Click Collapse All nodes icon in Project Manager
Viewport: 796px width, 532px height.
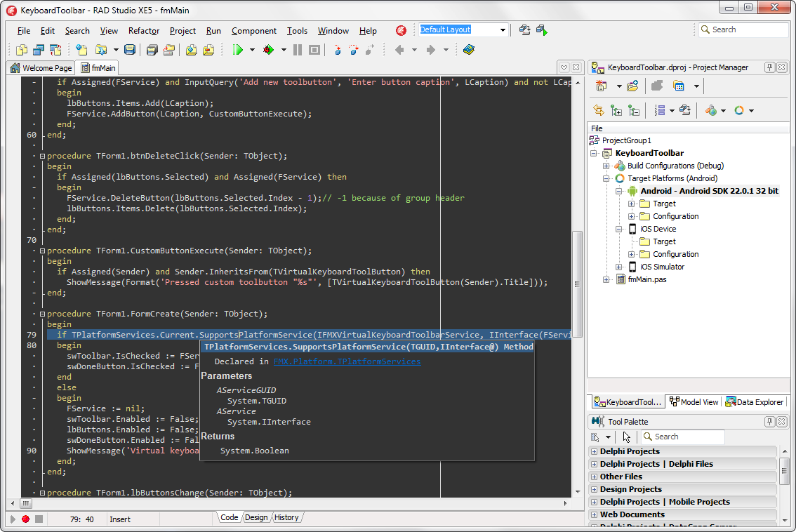(634, 110)
